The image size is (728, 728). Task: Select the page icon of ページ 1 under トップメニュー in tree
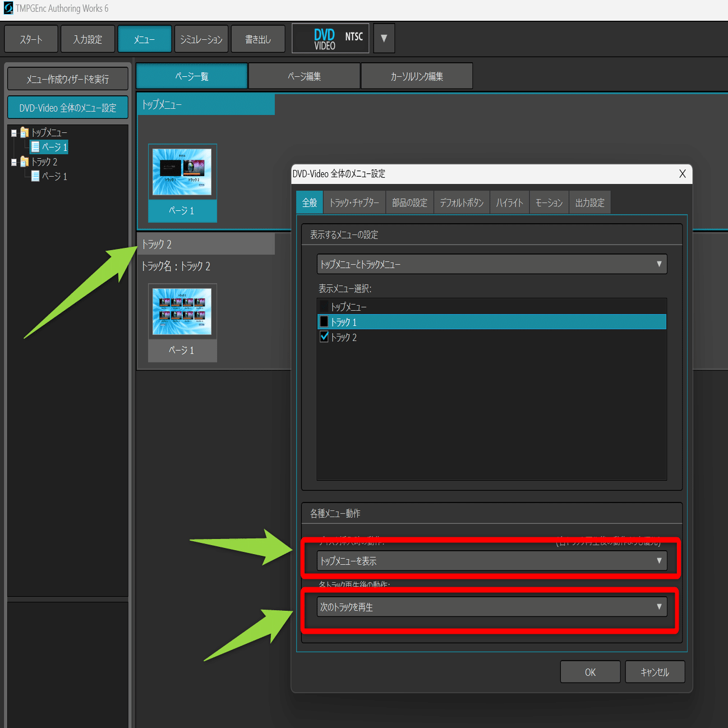tap(35, 147)
